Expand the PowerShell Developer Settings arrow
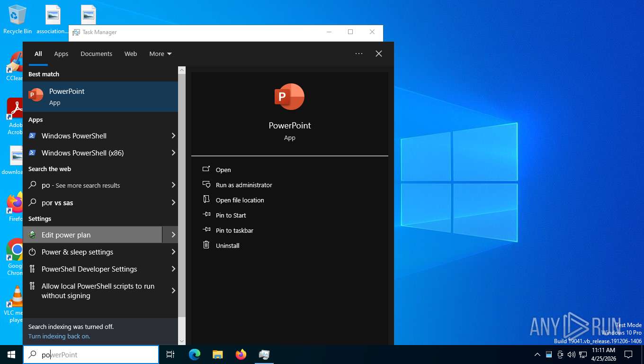The height and width of the screenshot is (364, 644). (x=173, y=269)
